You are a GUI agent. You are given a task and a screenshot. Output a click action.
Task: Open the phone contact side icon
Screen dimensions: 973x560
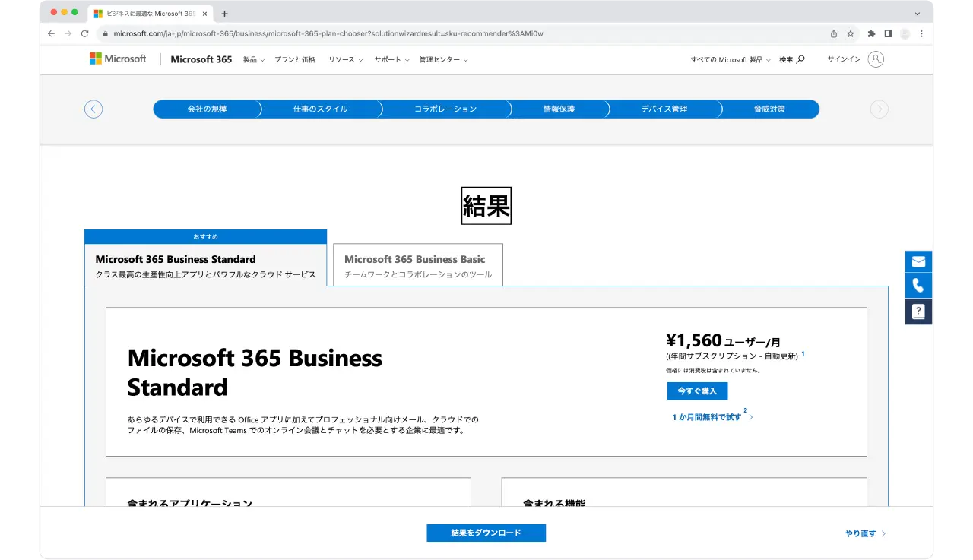[918, 286]
